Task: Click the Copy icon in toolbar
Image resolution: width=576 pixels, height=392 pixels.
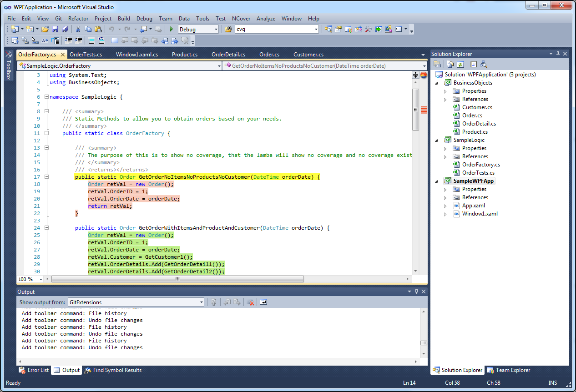Action: tap(88, 29)
